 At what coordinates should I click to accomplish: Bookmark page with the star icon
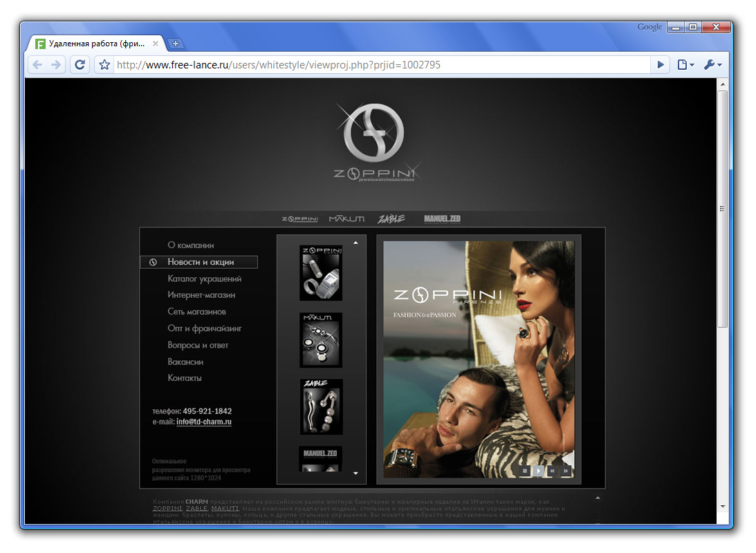104,64
